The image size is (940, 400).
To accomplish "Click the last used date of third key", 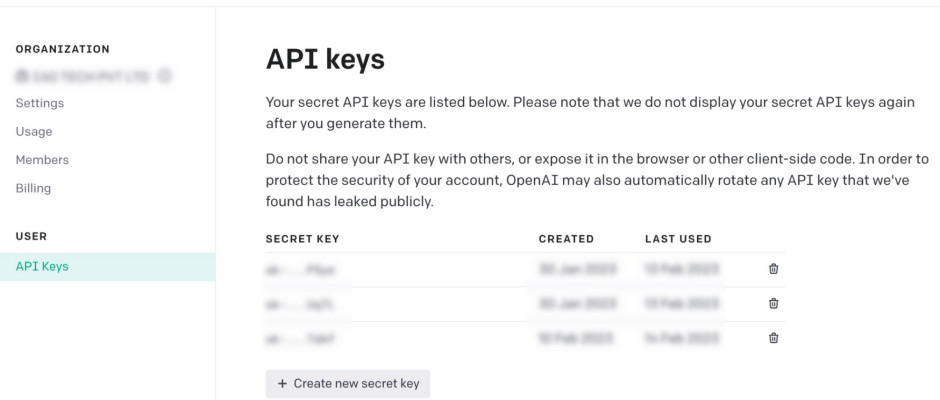I will click(x=683, y=339).
